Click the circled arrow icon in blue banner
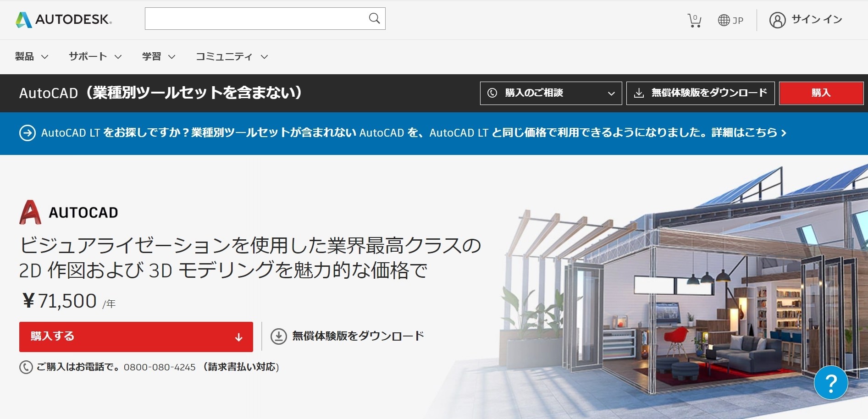Screen dimensions: 868x419 pyautogui.click(x=28, y=133)
